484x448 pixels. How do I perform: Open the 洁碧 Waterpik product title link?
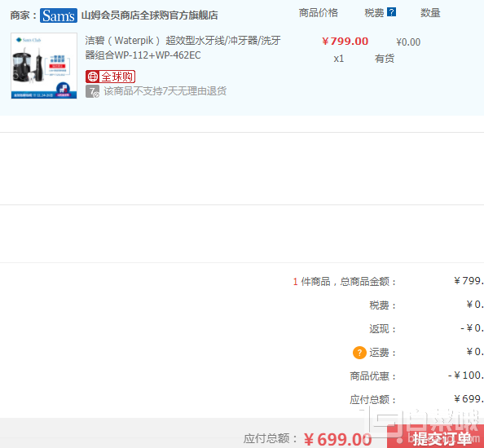[183, 48]
